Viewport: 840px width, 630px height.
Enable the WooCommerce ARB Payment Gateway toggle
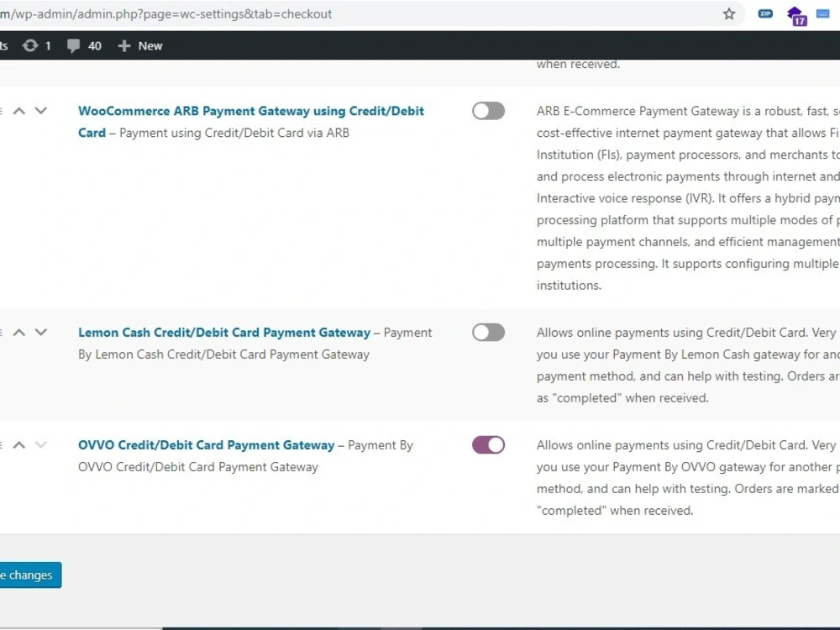[488, 111]
